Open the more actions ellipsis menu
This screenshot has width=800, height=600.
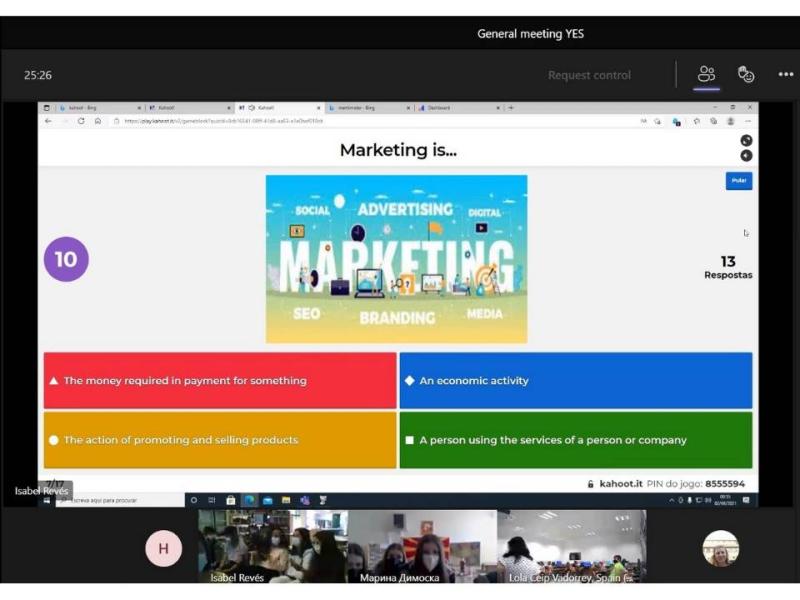[786, 74]
